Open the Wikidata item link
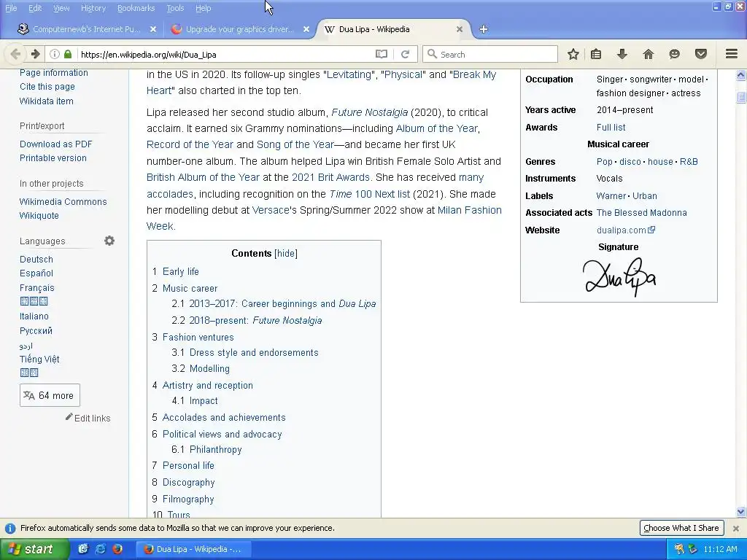The height and width of the screenshot is (560, 747). (46, 101)
